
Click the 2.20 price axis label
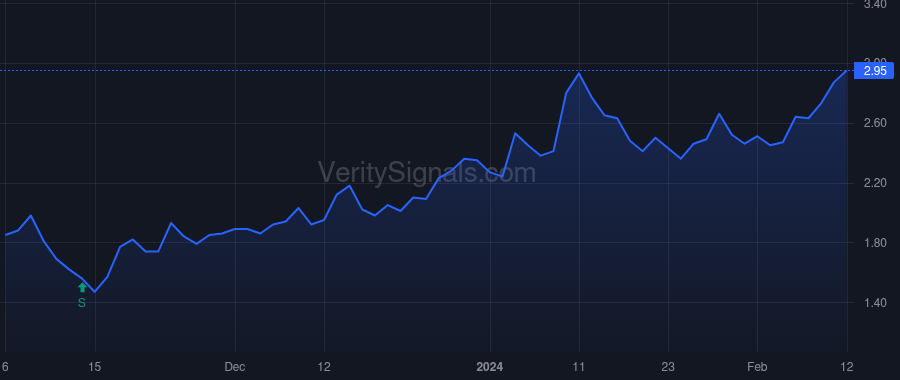point(875,183)
